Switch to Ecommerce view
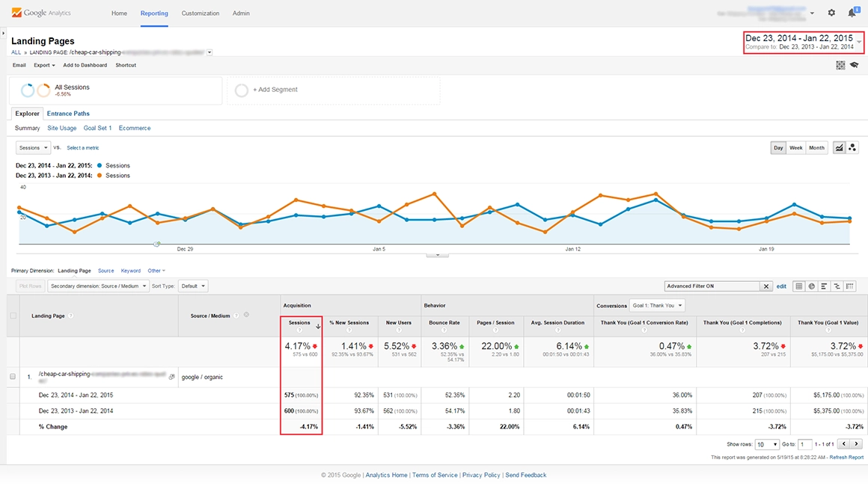The width and height of the screenshot is (868, 486). click(135, 128)
